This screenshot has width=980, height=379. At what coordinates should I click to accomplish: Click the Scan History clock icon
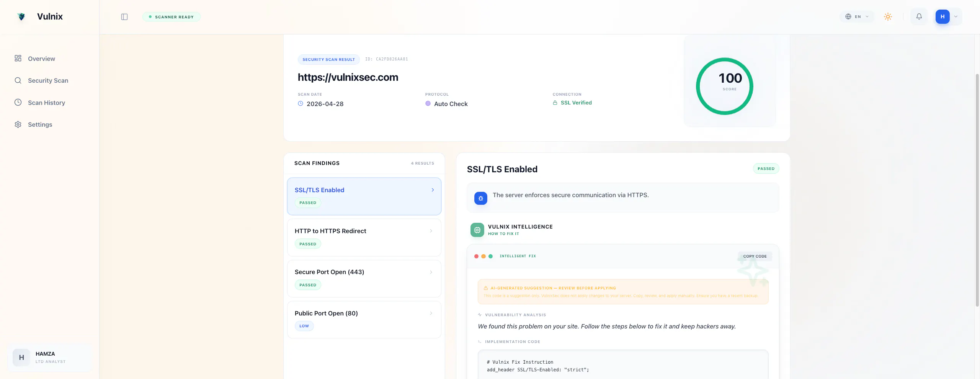18,102
